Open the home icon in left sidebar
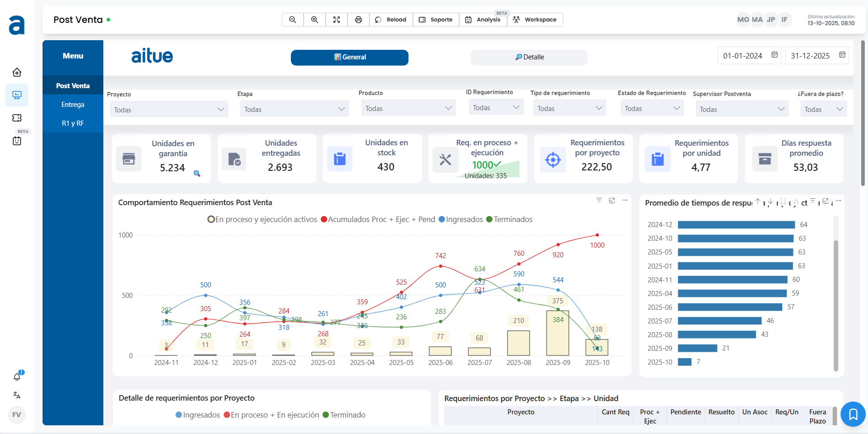 17,73
